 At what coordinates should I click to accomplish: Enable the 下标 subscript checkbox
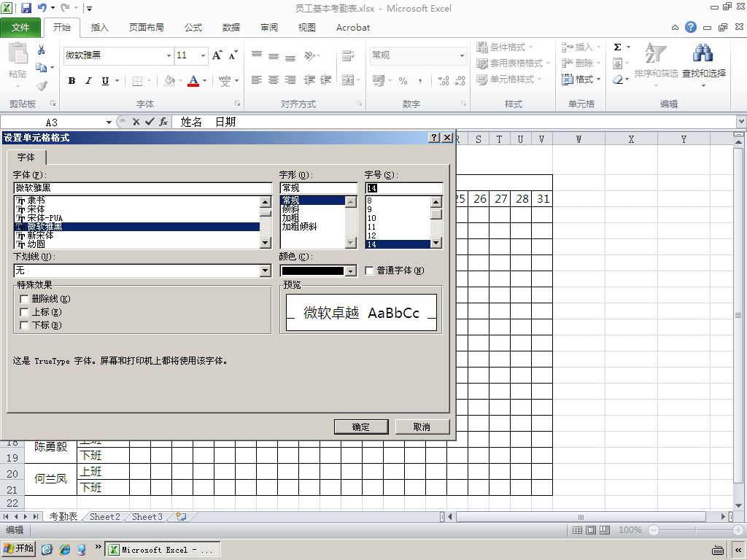pyautogui.click(x=24, y=325)
